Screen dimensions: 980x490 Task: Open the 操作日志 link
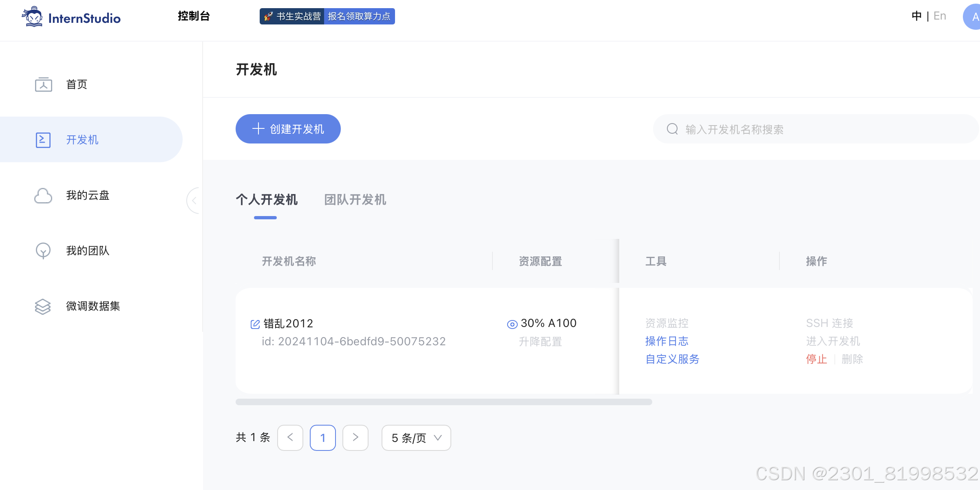click(x=667, y=341)
